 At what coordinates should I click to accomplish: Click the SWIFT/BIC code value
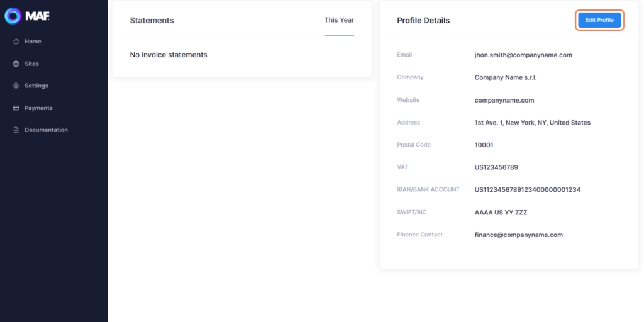pos(501,213)
